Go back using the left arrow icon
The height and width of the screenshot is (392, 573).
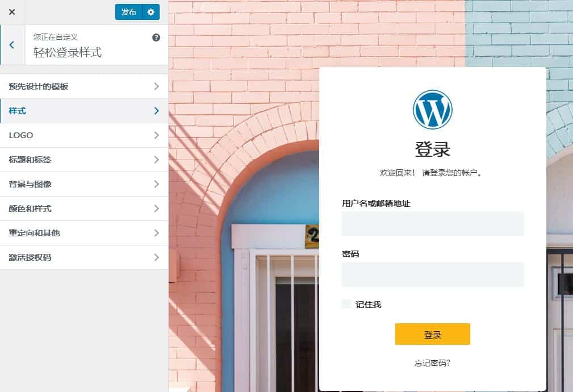(x=12, y=45)
